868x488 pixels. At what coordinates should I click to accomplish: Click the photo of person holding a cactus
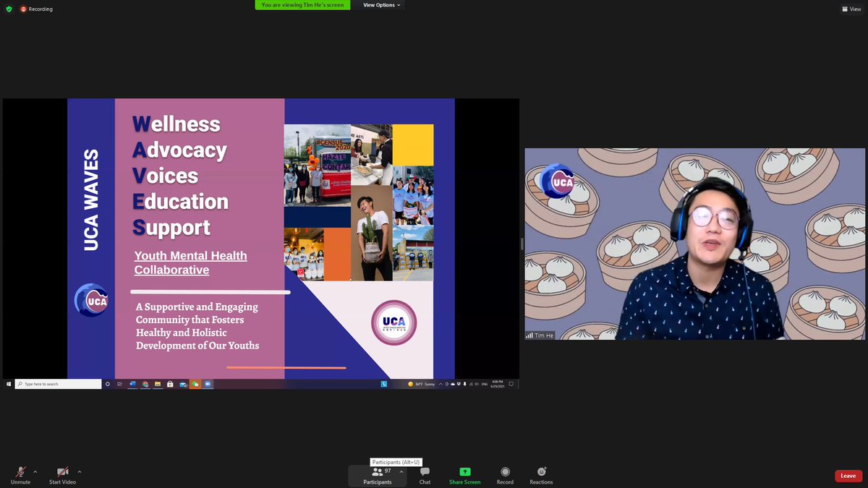(x=372, y=234)
